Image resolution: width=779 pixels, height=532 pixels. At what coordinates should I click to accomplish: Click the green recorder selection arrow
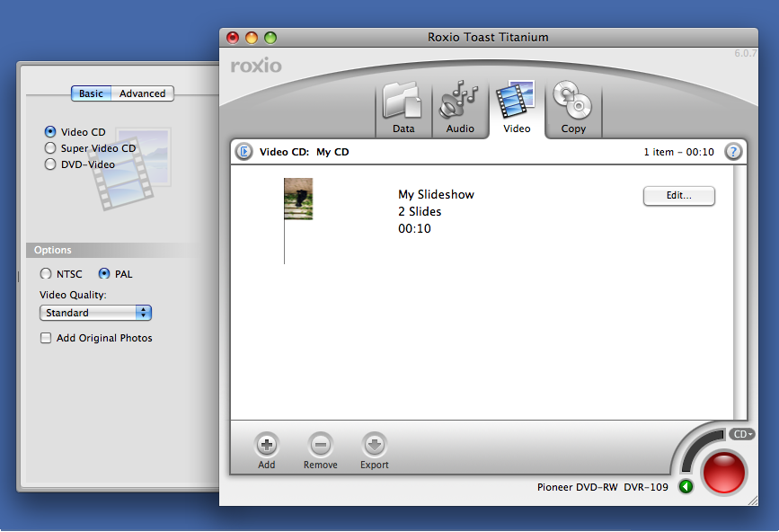pos(686,487)
